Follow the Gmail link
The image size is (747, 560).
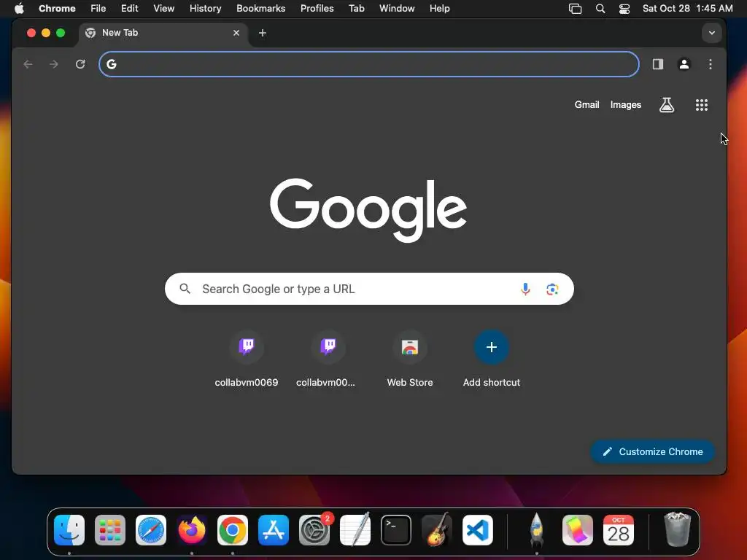[587, 105]
